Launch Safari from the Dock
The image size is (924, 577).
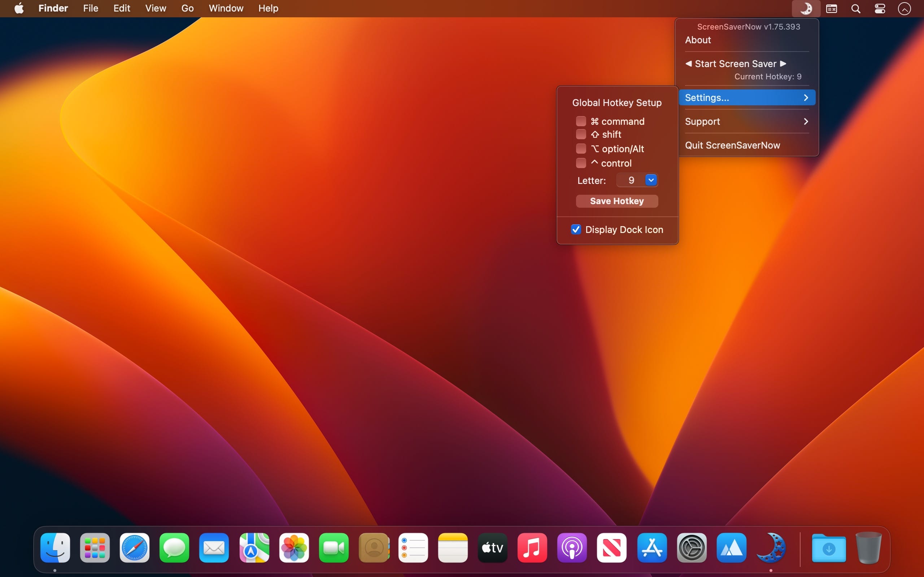(134, 548)
